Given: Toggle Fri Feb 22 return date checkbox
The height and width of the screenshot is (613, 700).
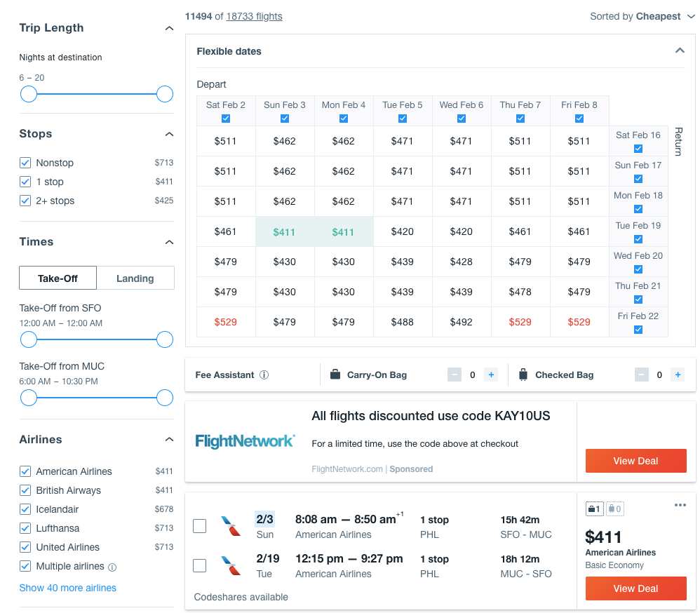Looking at the screenshot, I should (638, 330).
